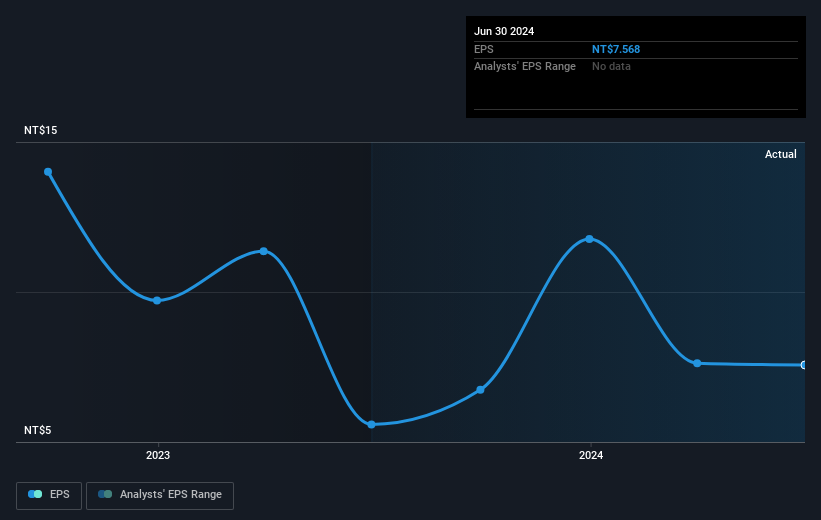
Task: Click the Analysts' EPS Range legend icon
Action: pyautogui.click(x=105, y=494)
